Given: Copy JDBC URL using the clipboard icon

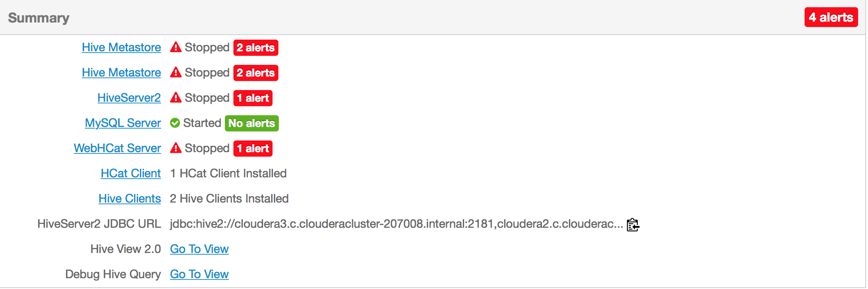Looking at the screenshot, I should click(x=633, y=225).
